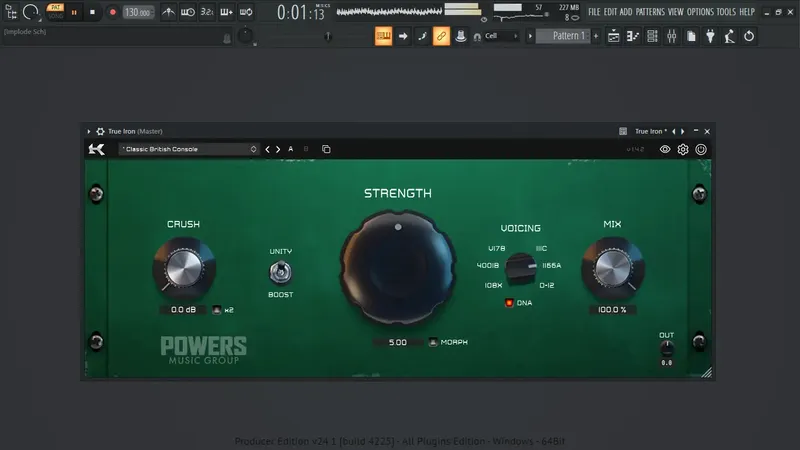The height and width of the screenshot is (450, 800).
Task: Toggle the multilink to controllers icon
Action: [x=441, y=36]
